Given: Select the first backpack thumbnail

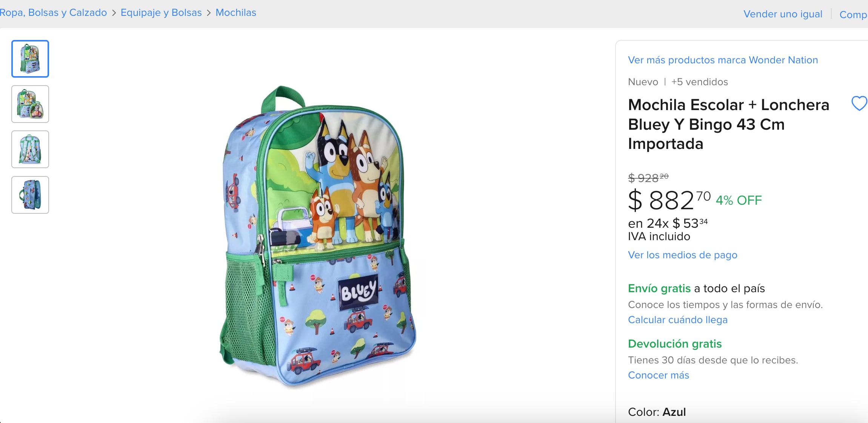Looking at the screenshot, I should tap(30, 58).
